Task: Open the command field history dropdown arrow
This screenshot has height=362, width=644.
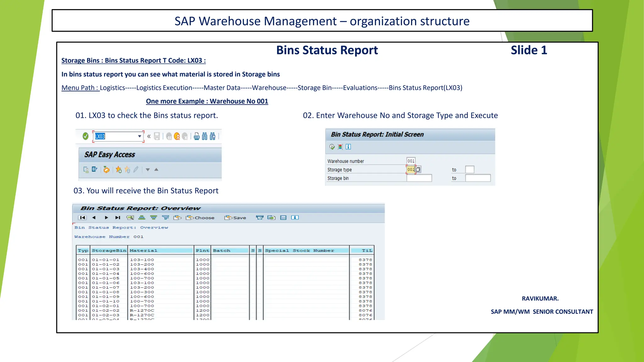Action: (139, 136)
